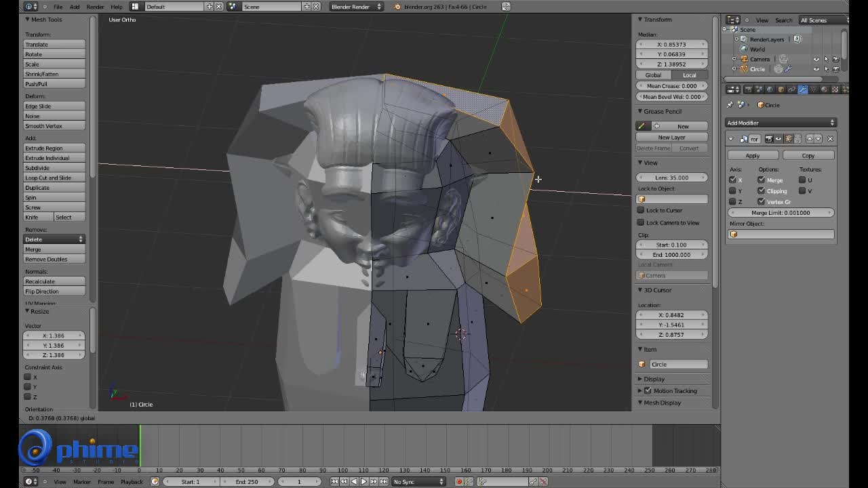This screenshot has height=488, width=868.
Task: Enable Lock to Cursor checkbox
Action: 641,210
